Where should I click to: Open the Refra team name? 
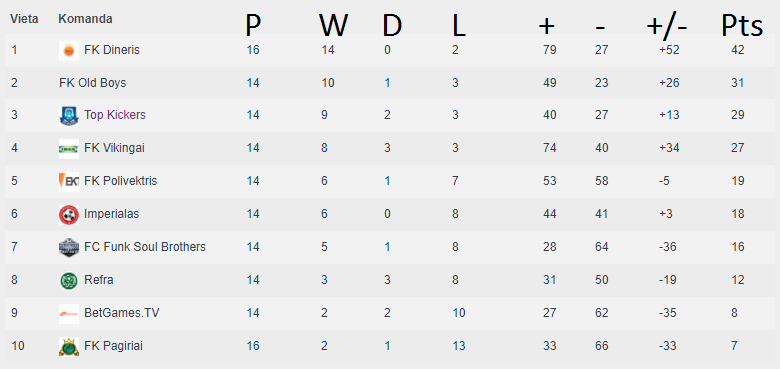[x=99, y=280]
